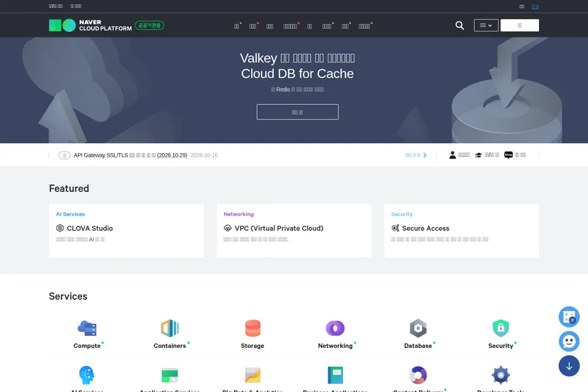Open the floating pricing calculator button
Image resolution: width=588 pixels, height=392 pixels.
569,317
